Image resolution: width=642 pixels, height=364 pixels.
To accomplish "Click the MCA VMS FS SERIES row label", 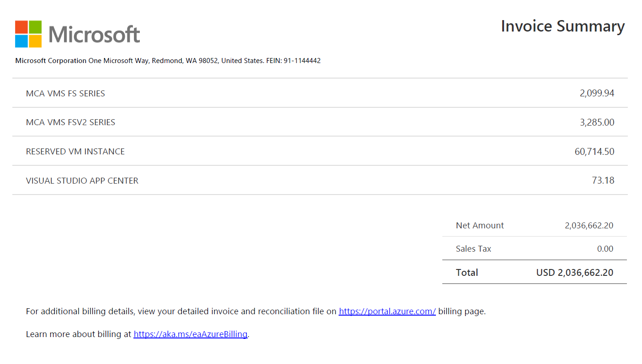I will (x=65, y=94).
